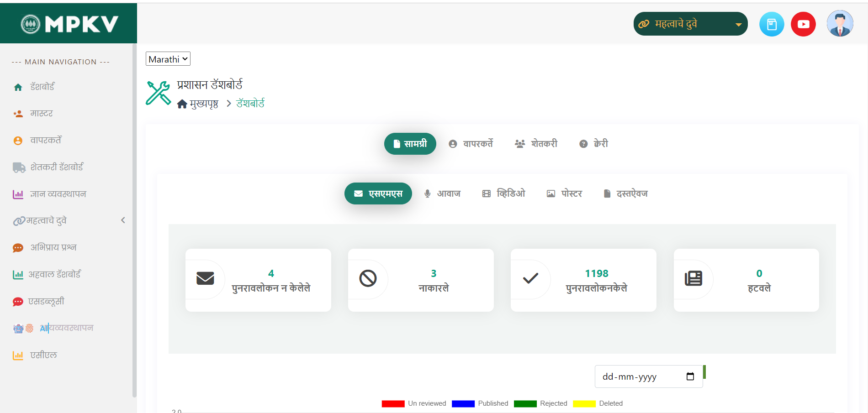
Task: Click the AI व्यवस्थापन robot icon
Action: click(x=18, y=329)
